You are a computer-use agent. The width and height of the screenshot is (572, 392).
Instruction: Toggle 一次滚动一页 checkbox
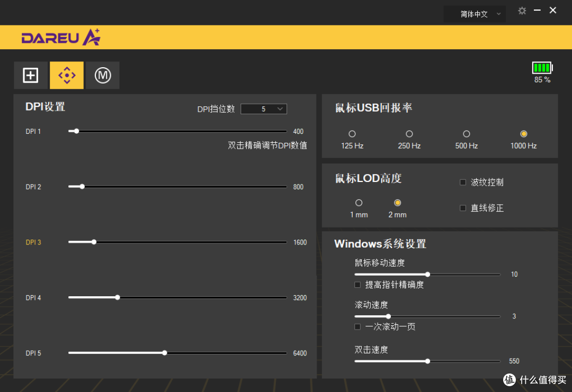click(358, 327)
